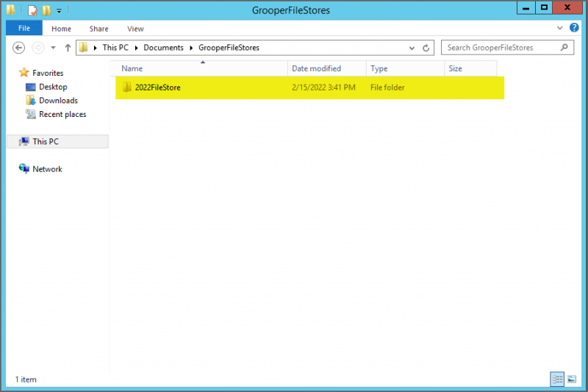Click the 2022FileStore folder icon
The height and width of the screenshot is (392, 588).
(127, 88)
